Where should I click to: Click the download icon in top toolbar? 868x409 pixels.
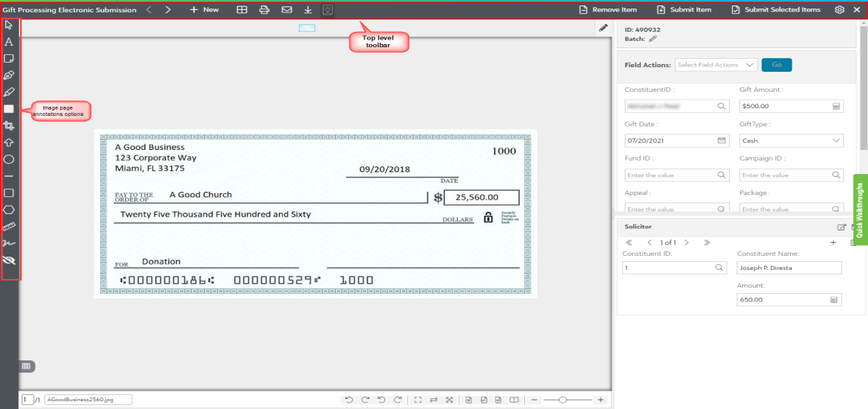tap(308, 10)
